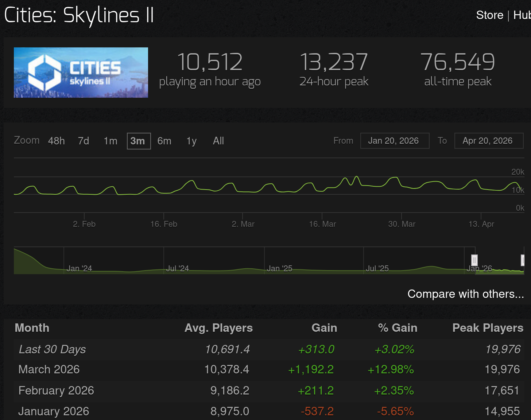
Task: Click the 14,955 peak players value
Action: [x=502, y=411]
